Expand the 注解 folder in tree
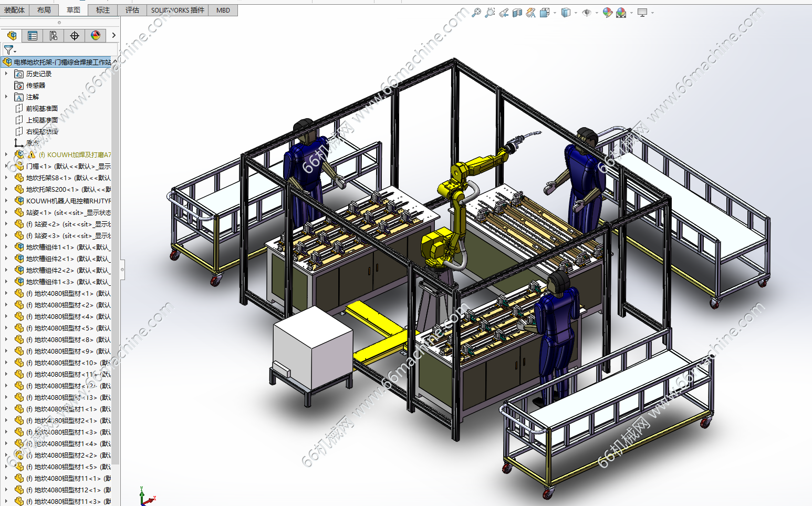 6,97
